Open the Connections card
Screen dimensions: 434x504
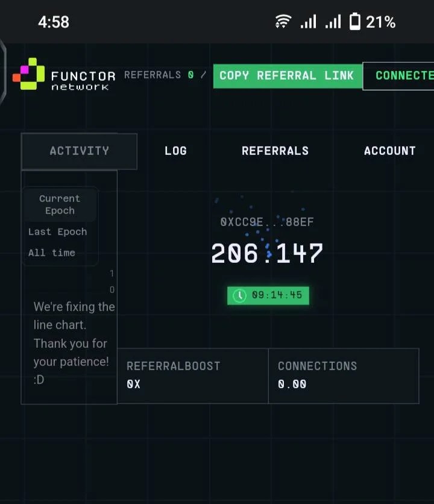[x=344, y=376]
